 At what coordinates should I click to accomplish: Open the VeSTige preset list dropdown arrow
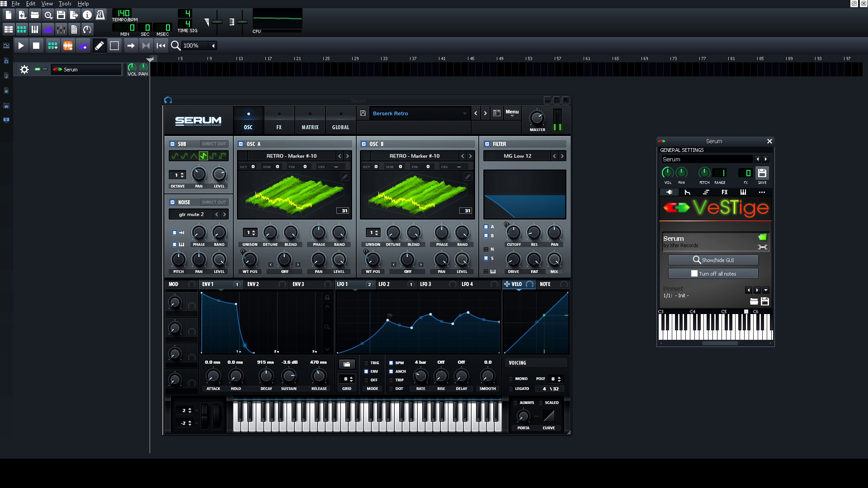[x=765, y=290]
